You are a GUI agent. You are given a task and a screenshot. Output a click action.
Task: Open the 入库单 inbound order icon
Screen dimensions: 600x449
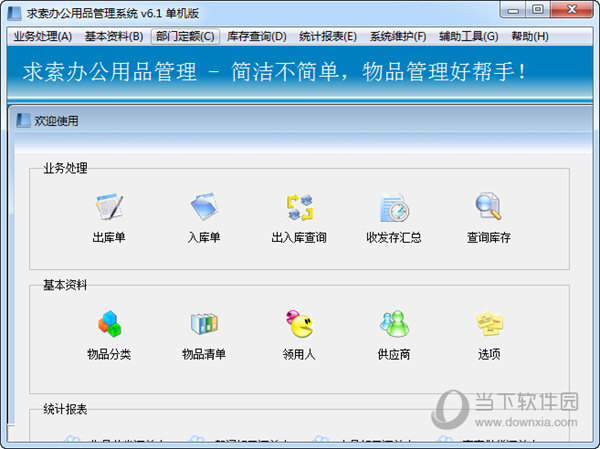(x=204, y=208)
